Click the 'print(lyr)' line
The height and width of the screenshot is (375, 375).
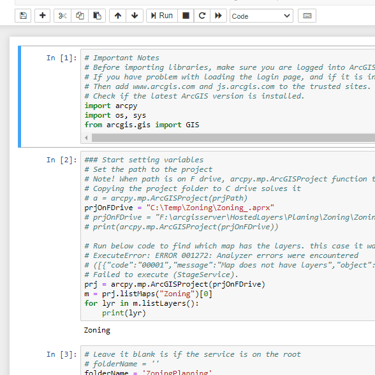pos(124,313)
